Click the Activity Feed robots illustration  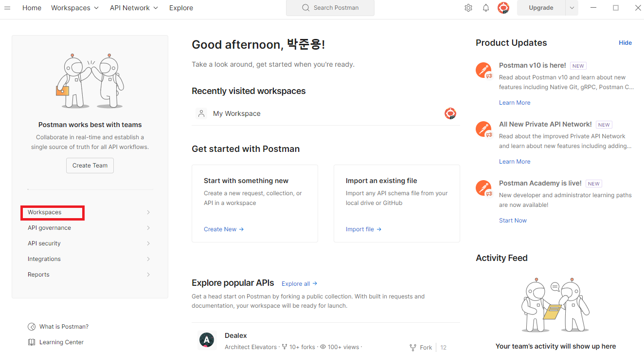555,306
